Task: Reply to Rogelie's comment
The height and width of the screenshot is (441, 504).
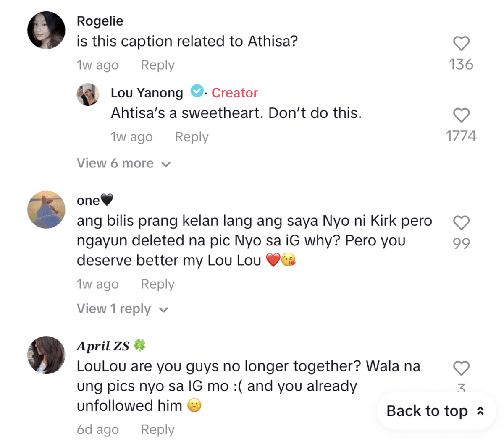Action: [x=157, y=65]
